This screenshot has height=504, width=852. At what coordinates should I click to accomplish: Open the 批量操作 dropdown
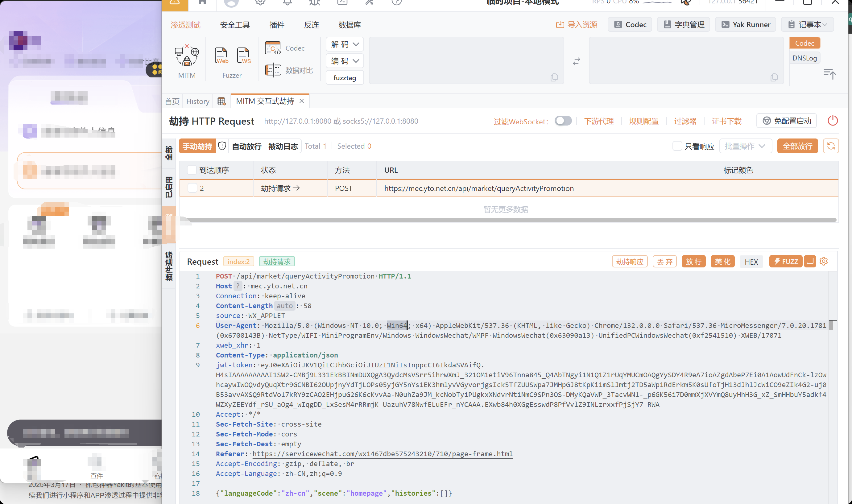(745, 146)
